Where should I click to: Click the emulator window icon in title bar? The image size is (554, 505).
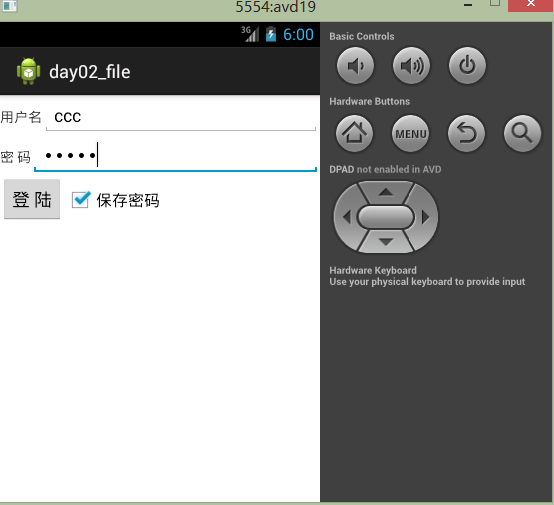coord(10,6)
